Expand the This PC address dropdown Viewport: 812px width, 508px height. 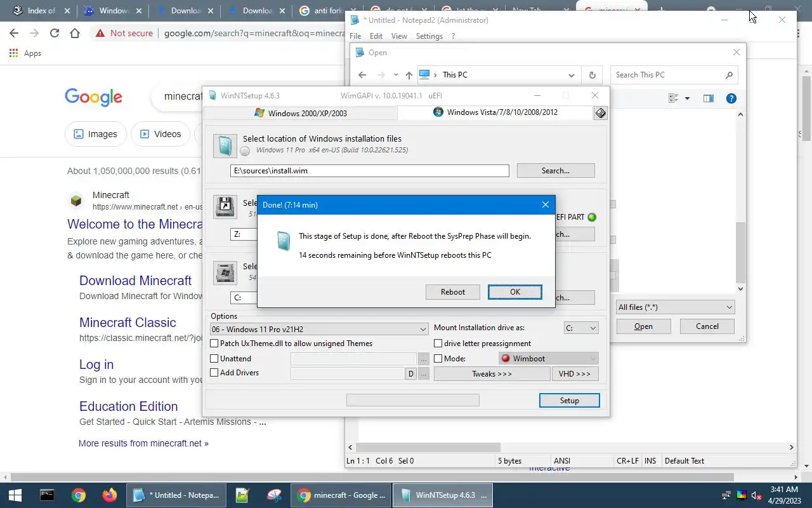[572, 75]
